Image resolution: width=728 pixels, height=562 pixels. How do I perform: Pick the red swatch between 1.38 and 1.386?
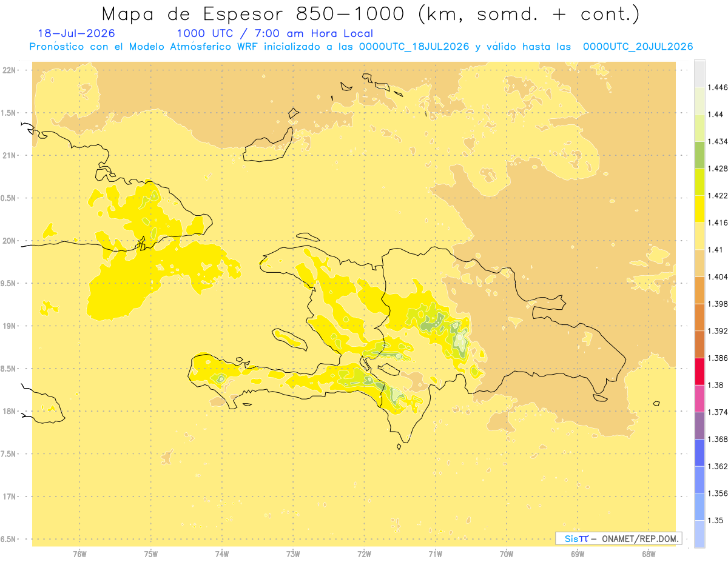[699, 371]
